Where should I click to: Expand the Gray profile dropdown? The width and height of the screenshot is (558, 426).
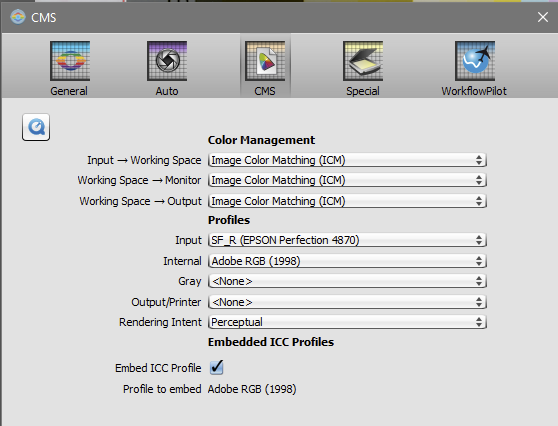pyautogui.click(x=347, y=281)
